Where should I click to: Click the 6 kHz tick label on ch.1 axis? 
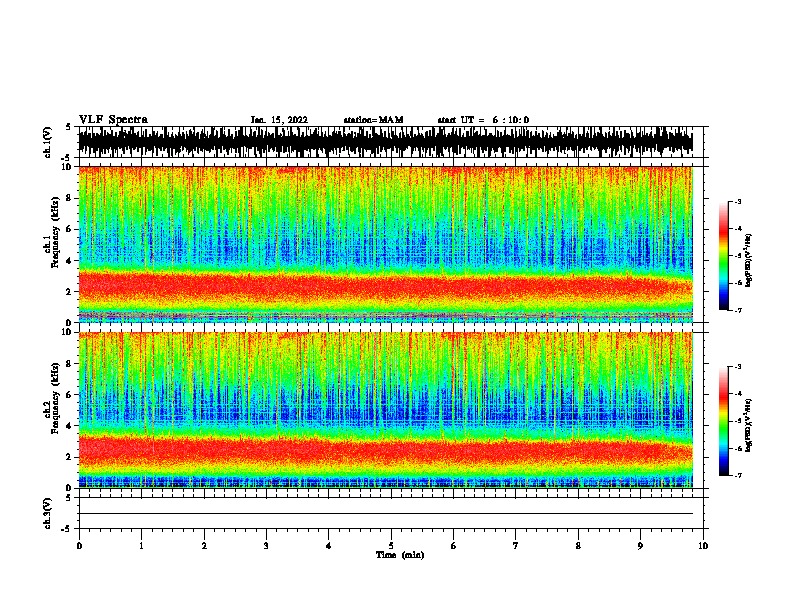coord(70,229)
